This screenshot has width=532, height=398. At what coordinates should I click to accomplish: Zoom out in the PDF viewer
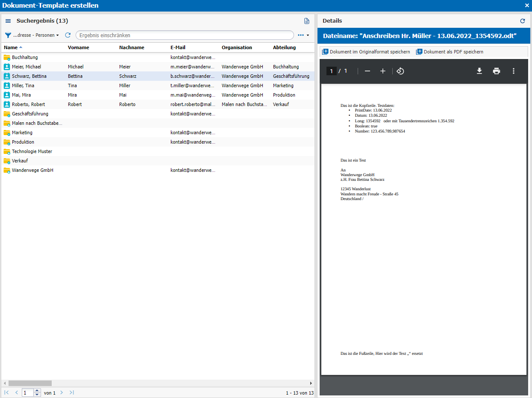[367, 71]
